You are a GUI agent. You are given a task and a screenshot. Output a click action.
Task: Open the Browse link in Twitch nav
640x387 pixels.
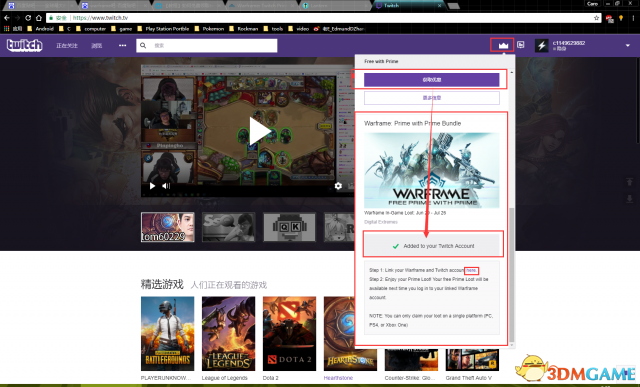[97, 45]
